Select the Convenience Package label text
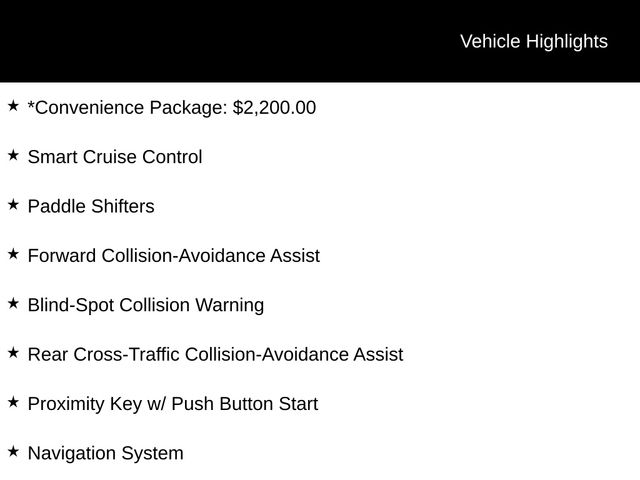This screenshot has height=480, width=640. 130,107
